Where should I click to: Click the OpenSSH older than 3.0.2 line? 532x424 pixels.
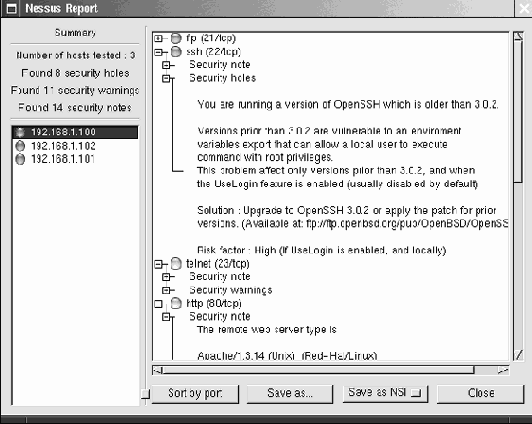pos(348,104)
